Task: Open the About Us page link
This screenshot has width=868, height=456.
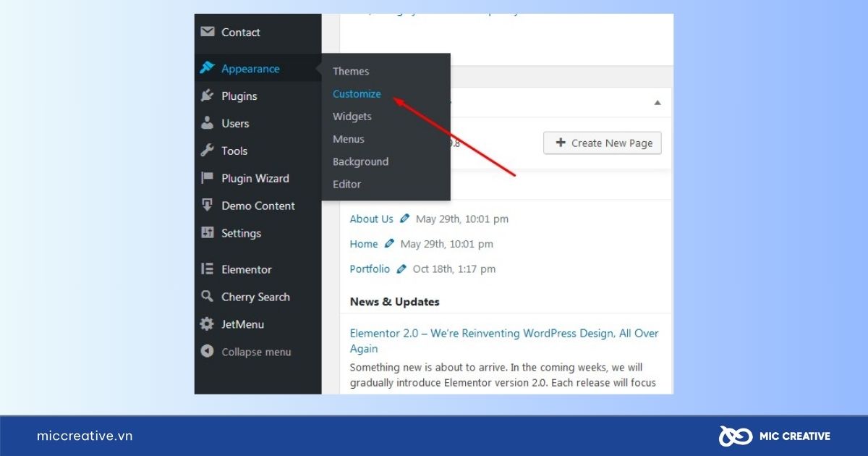Action: pos(372,219)
